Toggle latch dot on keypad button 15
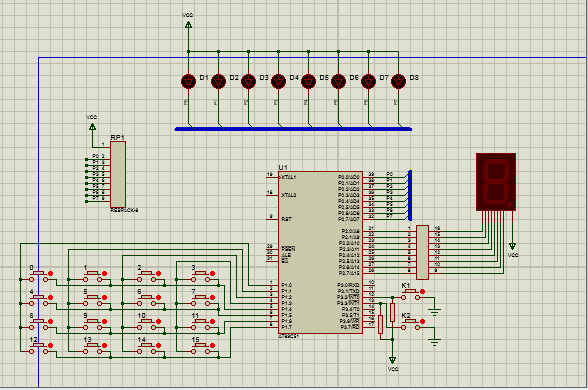The width and height of the screenshot is (588, 390). [x=213, y=345]
